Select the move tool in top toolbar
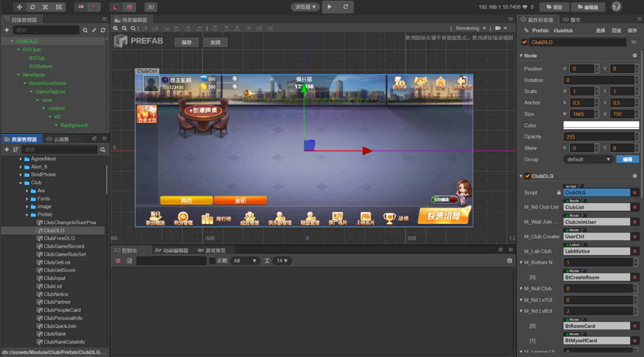Viewport: 644px width, 357px height. click(19, 7)
